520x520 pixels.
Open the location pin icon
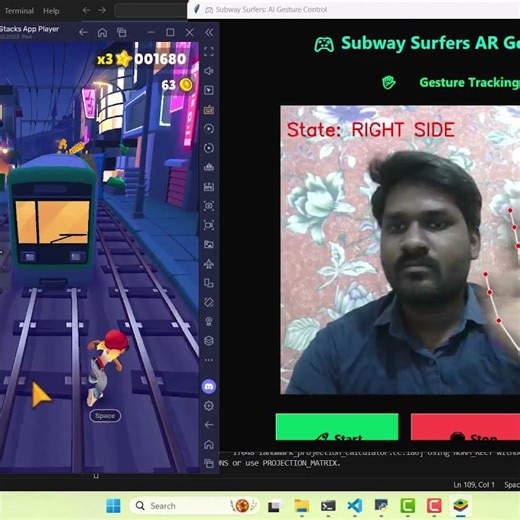click(x=209, y=321)
